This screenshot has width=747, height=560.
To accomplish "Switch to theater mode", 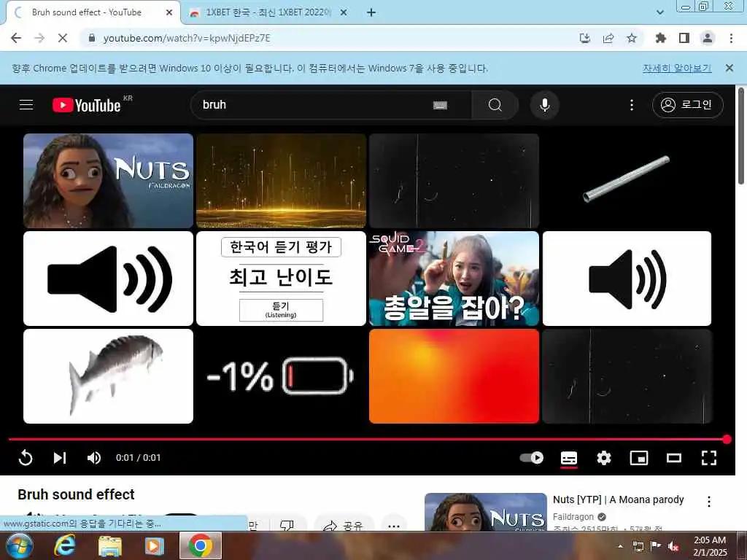I will click(x=673, y=458).
